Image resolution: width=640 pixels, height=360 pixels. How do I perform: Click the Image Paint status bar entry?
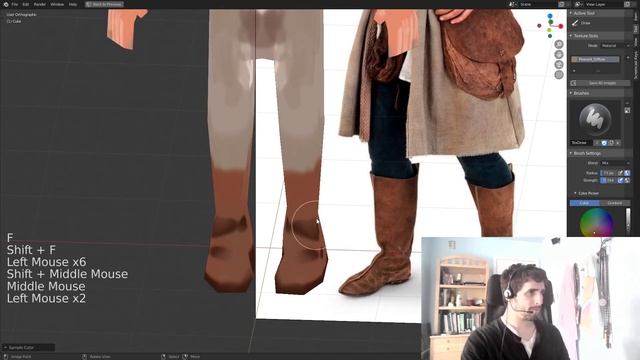(x=17, y=357)
